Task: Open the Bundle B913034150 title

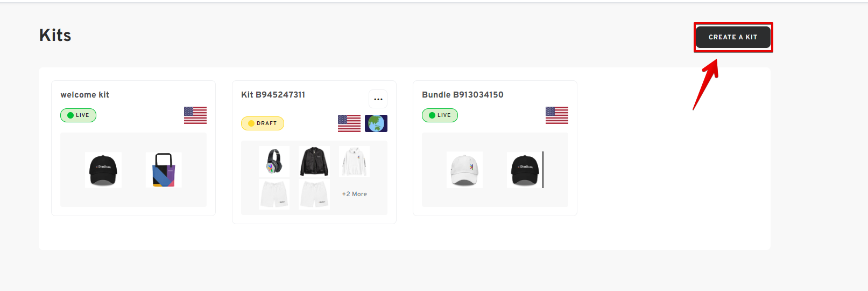Action: [x=463, y=95]
